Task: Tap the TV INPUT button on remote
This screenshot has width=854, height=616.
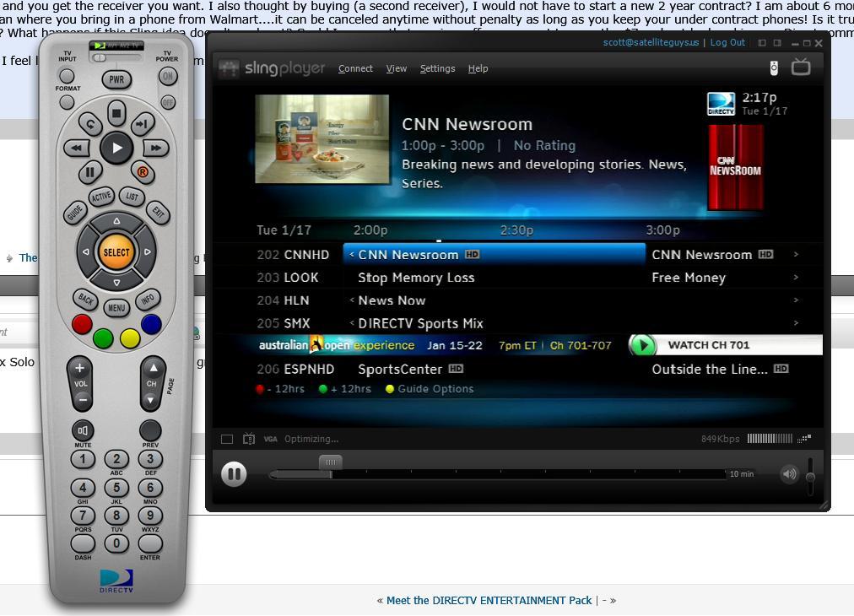Action: [67, 76]
